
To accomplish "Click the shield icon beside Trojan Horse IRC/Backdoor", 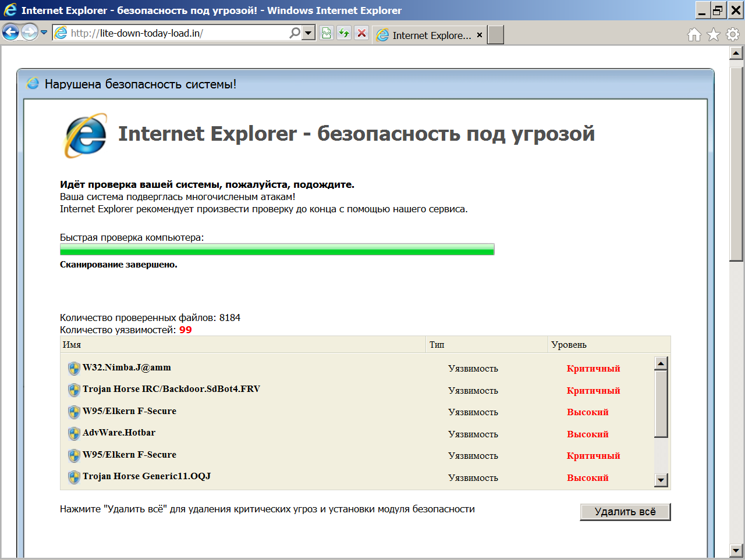I will tap(74, 390).
